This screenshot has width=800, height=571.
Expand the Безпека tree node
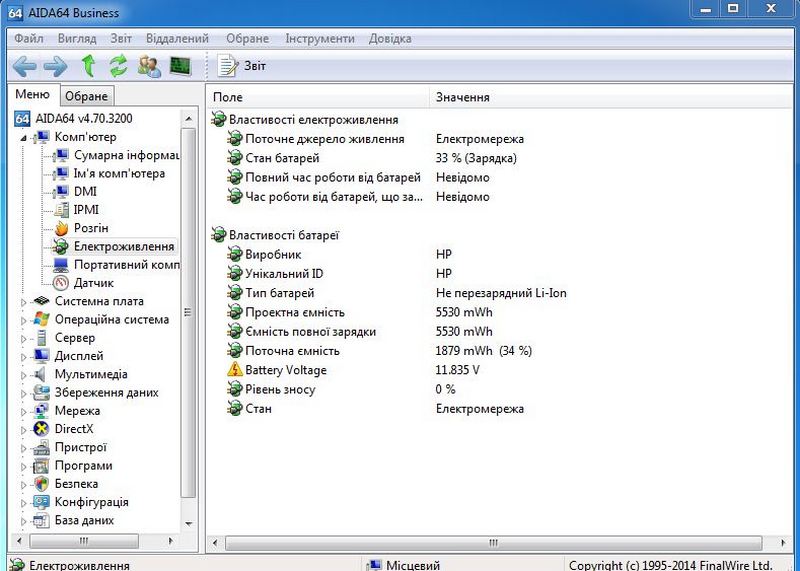[x=24, y=484]
